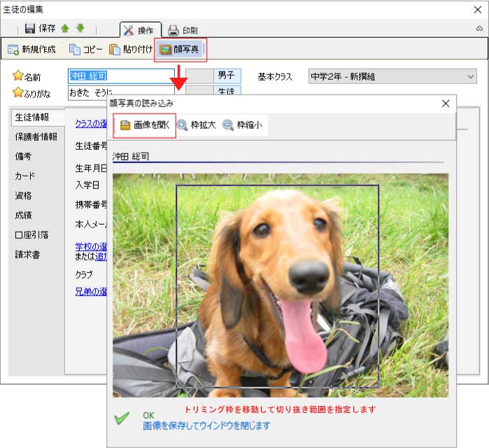Screen dimensions: 489x448
Task: Select the カード side tab
Action: pyautogui.click(x=25, y=176)
